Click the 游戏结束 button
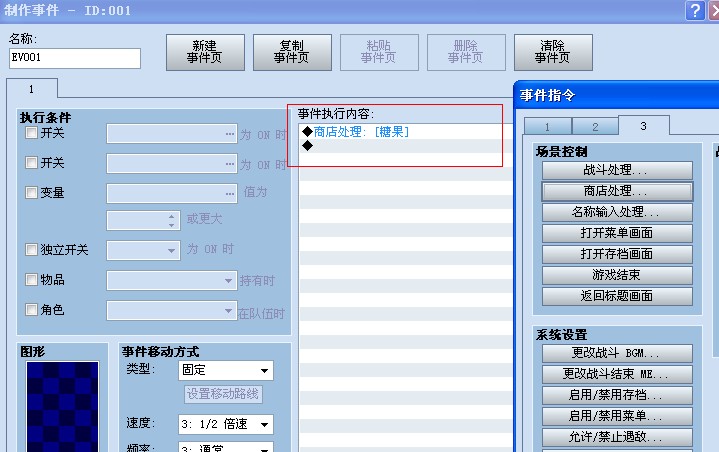The width and height of the screenshot is (719, 452). 617,276
